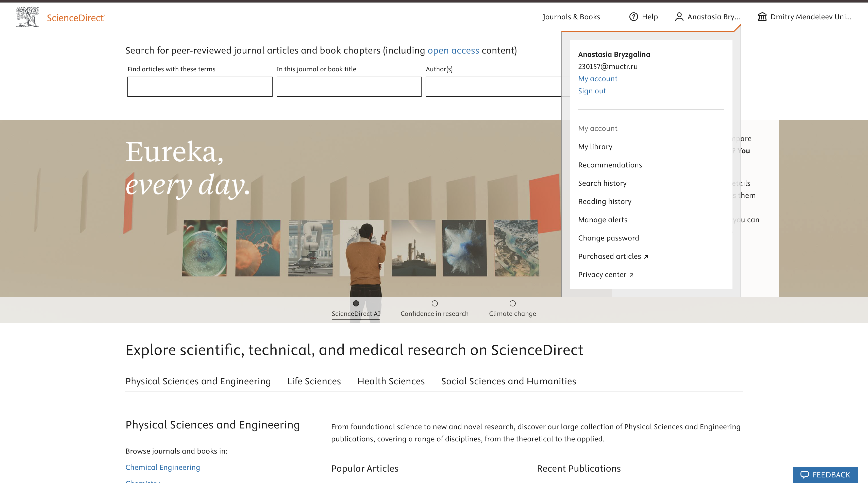Click the Feedback speech bubble icon
Screen dimensions: 868x483
(804, 475)
